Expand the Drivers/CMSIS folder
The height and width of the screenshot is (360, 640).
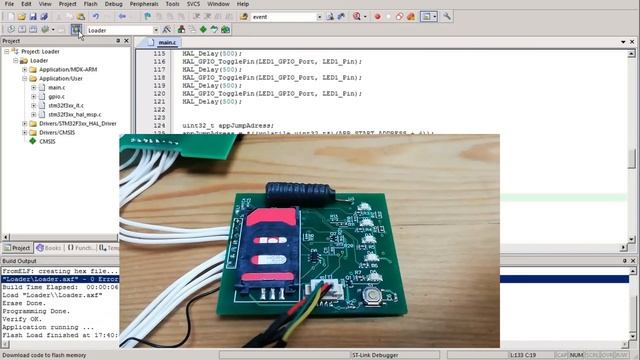point(24,132)
